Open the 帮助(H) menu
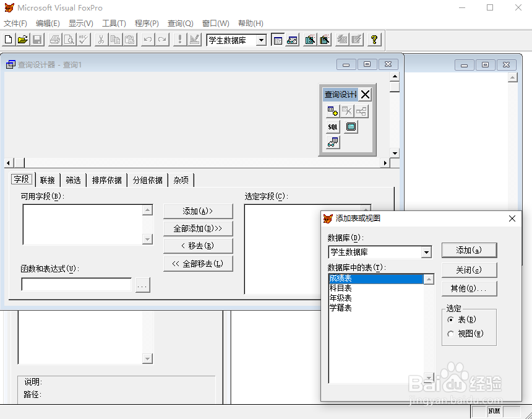Image resolution: width=532 pixels, height=419 pixels. click(251, 24)
